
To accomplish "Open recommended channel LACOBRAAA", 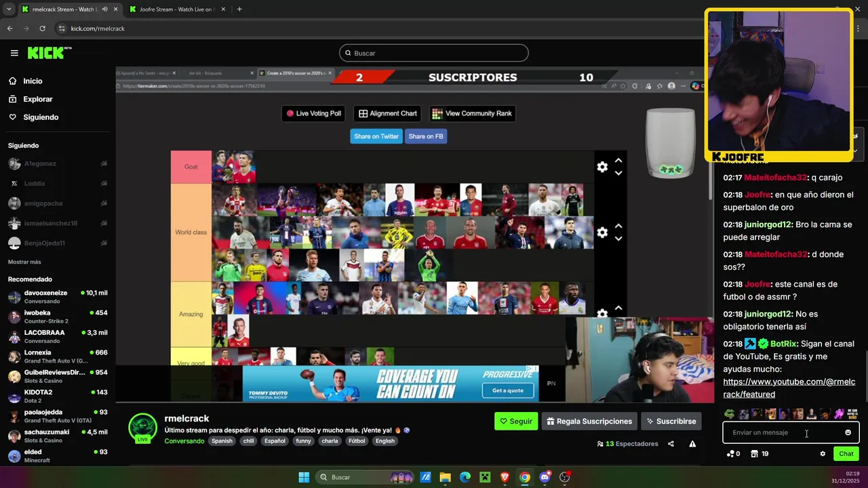I will click(x=58, y=336).
